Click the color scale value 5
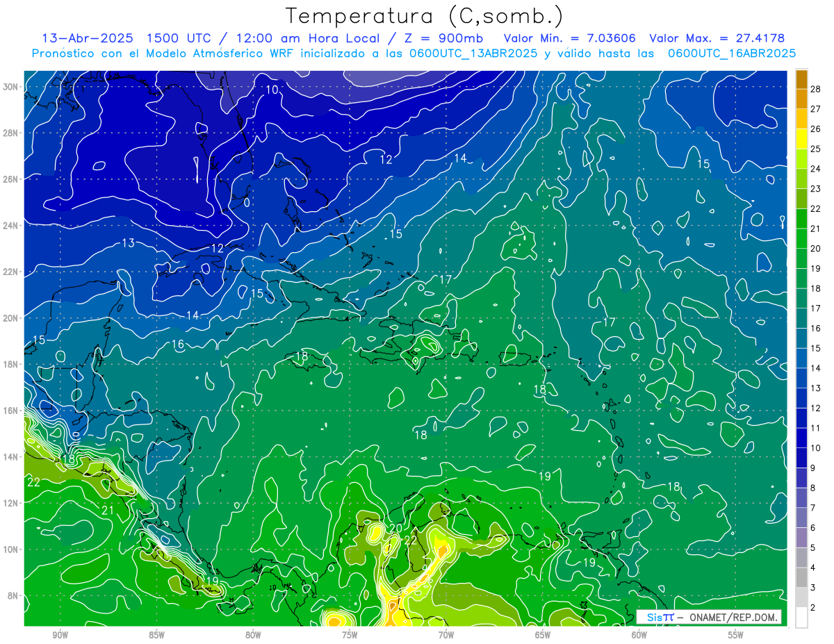The width and height of the screenshot is (834, 644). pyautogui.click(x=813, y=547)
